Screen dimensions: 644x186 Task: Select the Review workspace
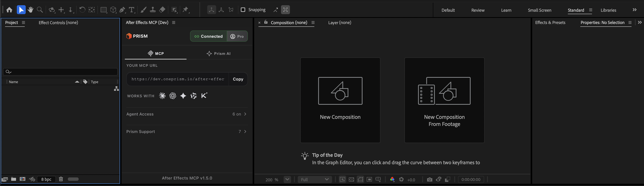(478, 10)
